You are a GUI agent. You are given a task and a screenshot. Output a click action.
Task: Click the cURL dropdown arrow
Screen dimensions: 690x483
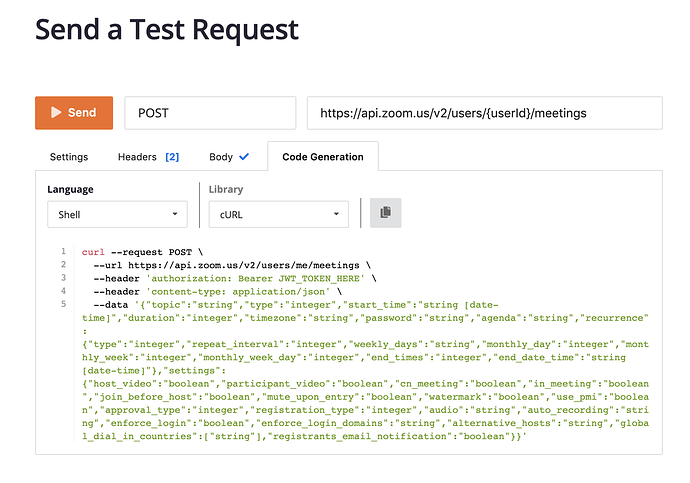(337, 214)
